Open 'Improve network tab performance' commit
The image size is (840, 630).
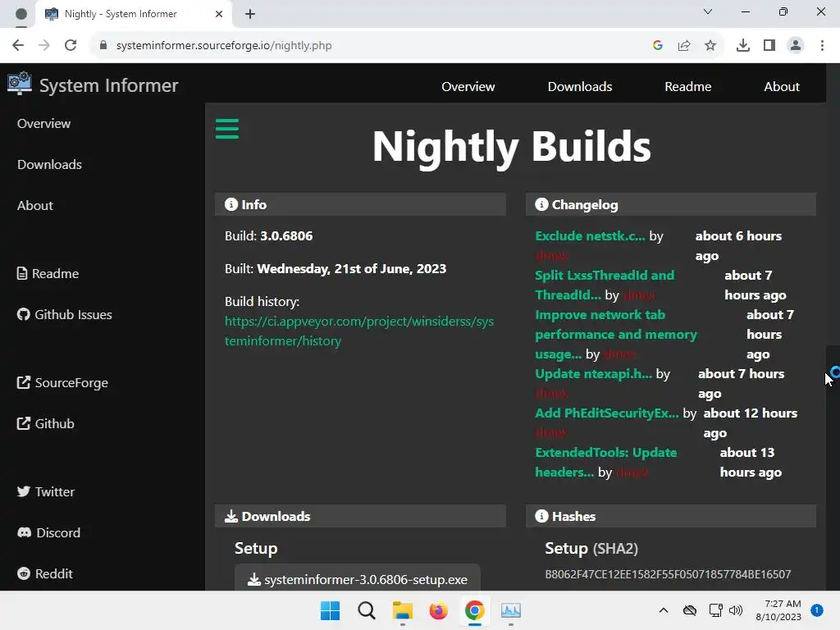pos(616,335)
